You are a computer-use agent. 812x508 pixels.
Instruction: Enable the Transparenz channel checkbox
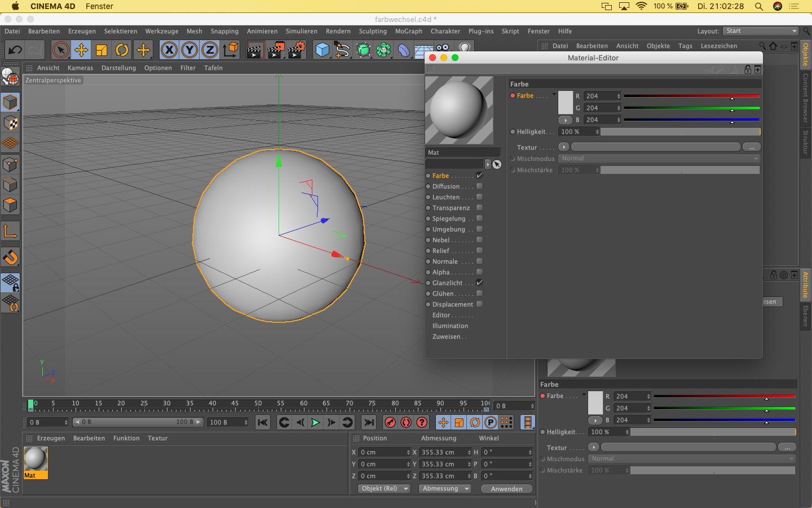(479, 208)
